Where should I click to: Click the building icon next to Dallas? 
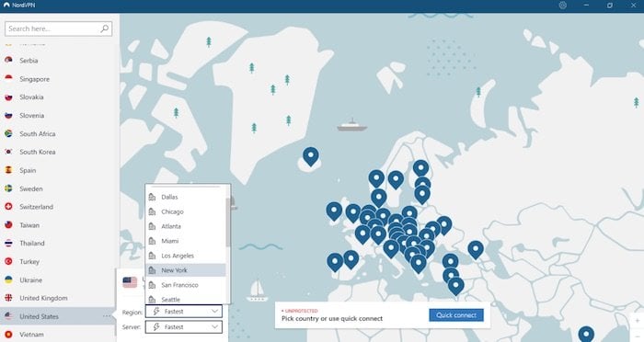pyautogui.click(x=152, y=197)
